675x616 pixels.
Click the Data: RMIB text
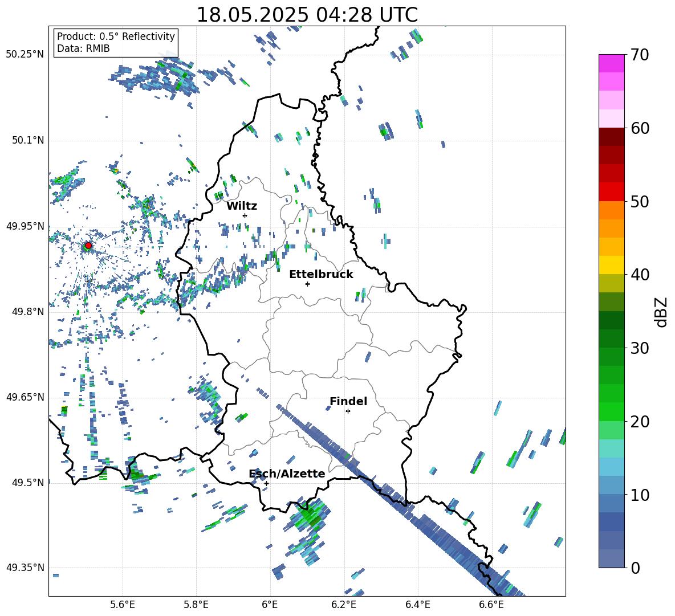coord(83,48)
